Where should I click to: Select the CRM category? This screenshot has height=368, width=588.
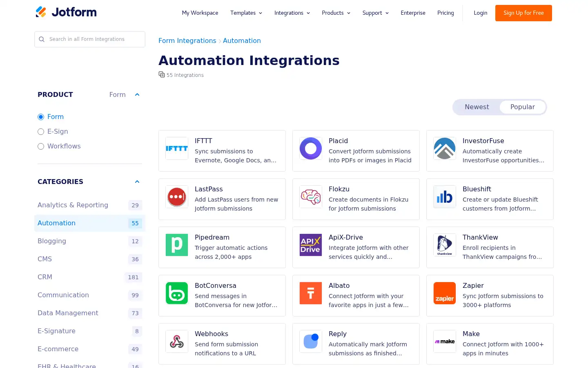tap(90, 277)
